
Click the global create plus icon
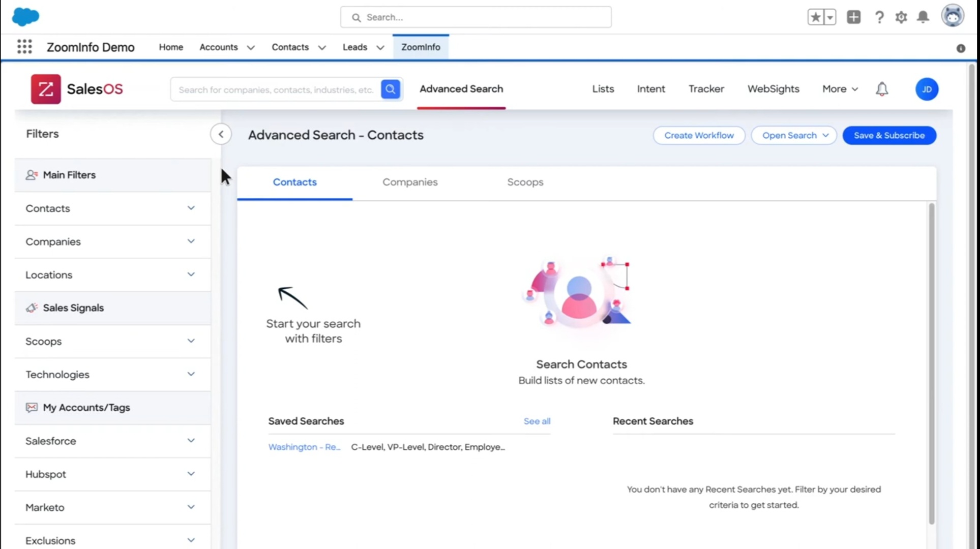pyautogui.click(x=854, y=17)
